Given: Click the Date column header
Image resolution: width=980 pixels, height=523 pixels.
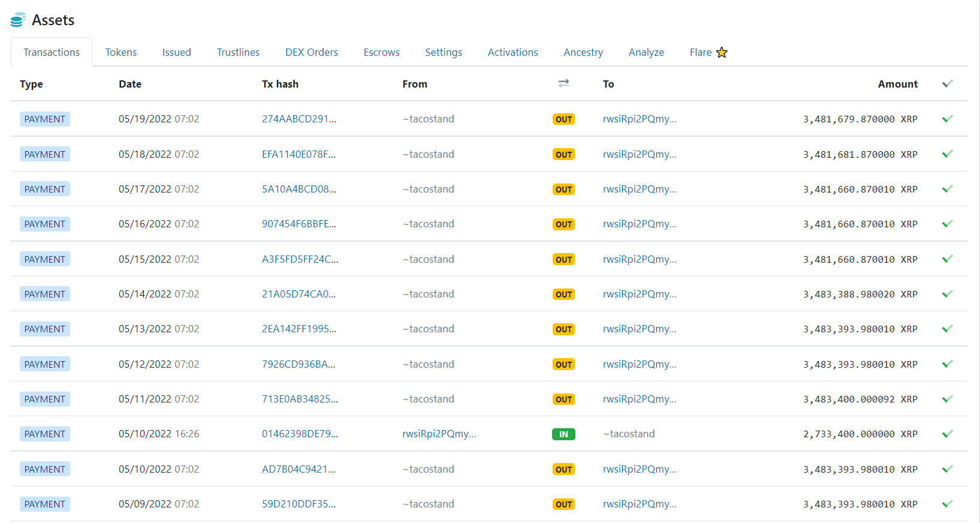Looking at the screenshot, I should click(x=130, y=84).
